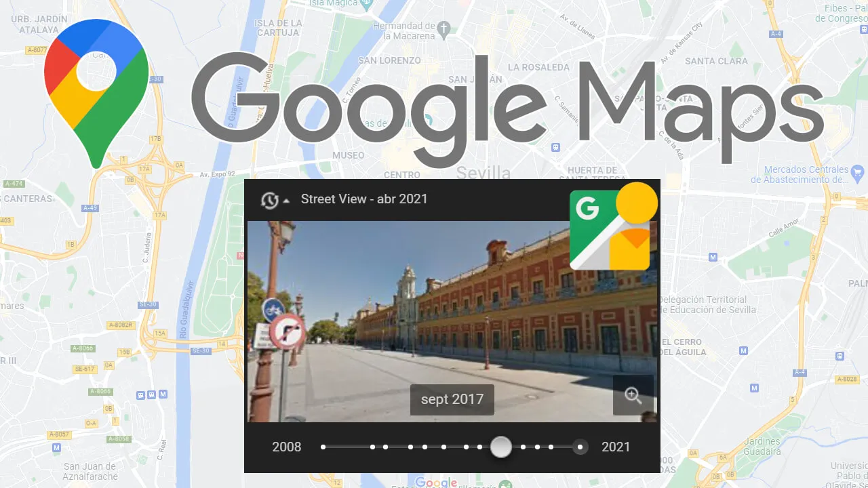This screenshot has height=488, width=868.
Task: Click 'Mercados Centrales de Abastecimiento' place name
Action: [x=800, y=175]
